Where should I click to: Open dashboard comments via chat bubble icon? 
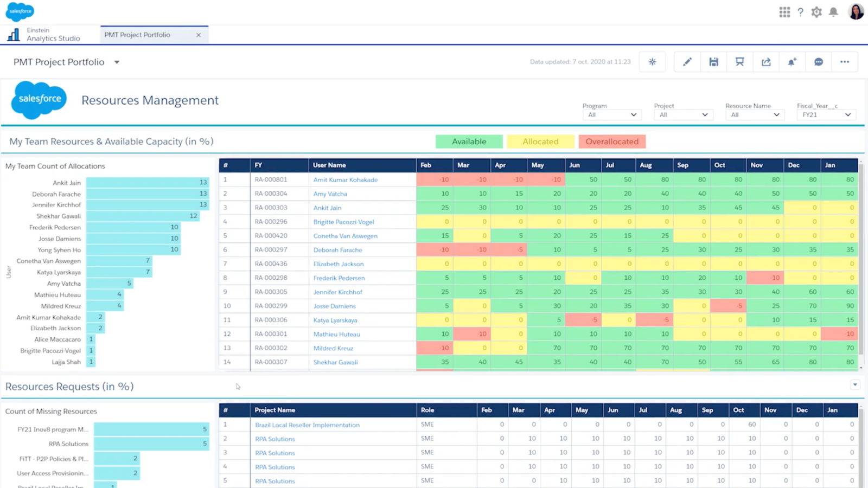[x=819, y=62]
